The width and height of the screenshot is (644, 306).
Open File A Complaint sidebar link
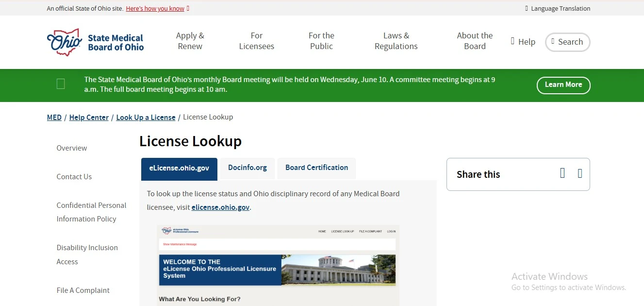83,290
